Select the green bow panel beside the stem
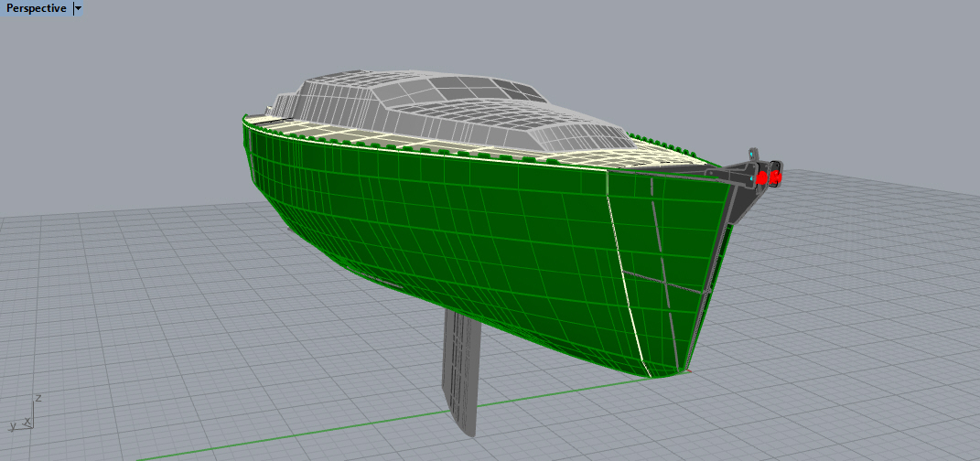The image size is (980, 461). click(x=668, y=238)
